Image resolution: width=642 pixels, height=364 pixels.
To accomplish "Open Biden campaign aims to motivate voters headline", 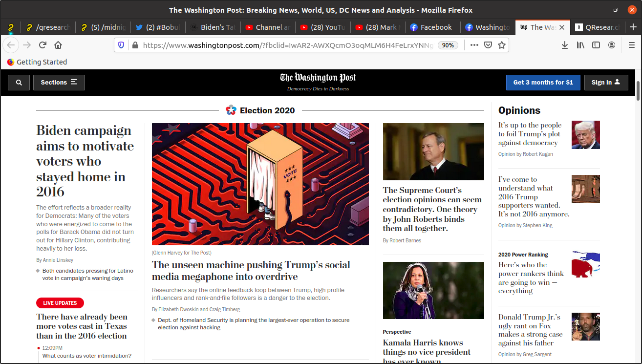I will 85,161.
